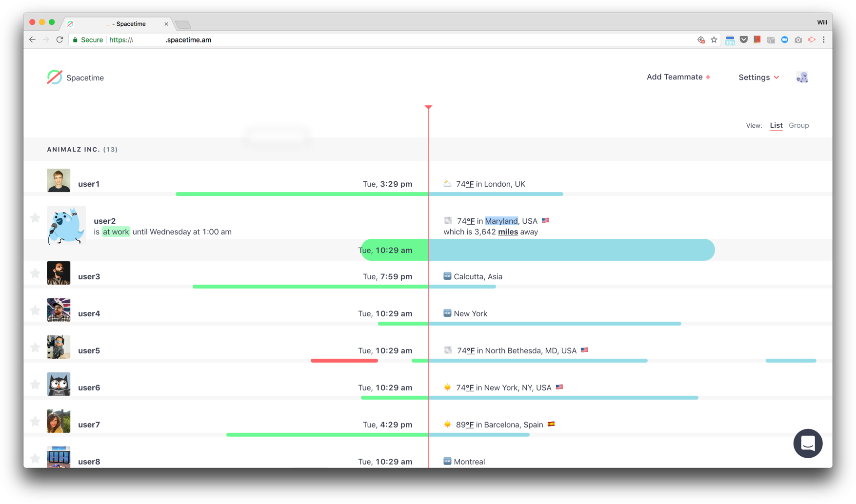The image size is (856, 504).
Task: Click user1's avatar photo
Action: click(x=59, y=180)
